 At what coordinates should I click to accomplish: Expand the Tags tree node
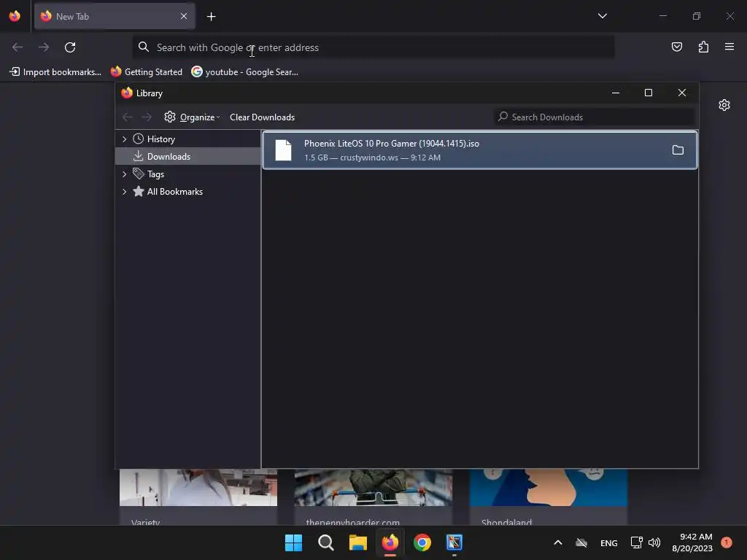click(124, 174)
